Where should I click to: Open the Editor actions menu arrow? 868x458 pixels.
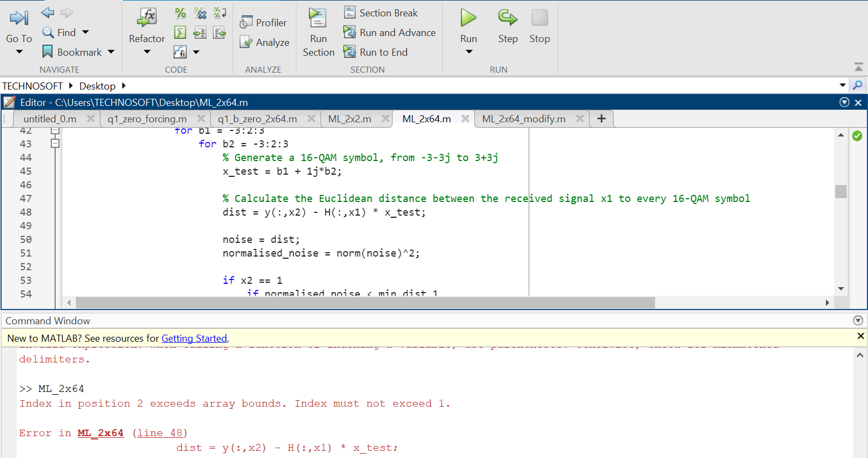[845, 102]
